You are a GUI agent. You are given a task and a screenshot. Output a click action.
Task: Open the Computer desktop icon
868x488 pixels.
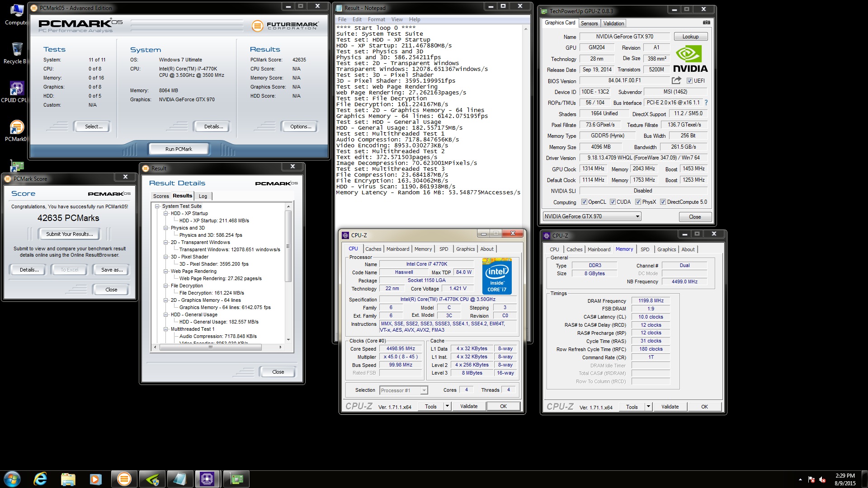(16, 14)
